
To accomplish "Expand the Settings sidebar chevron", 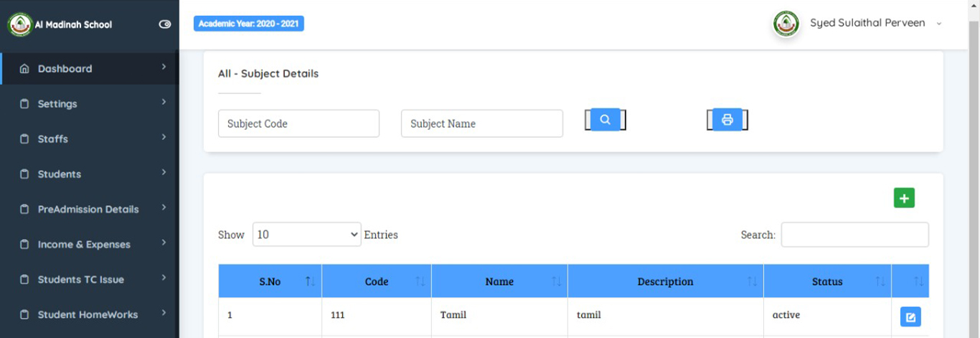I will pyautogui.click(x=164, y=102).
